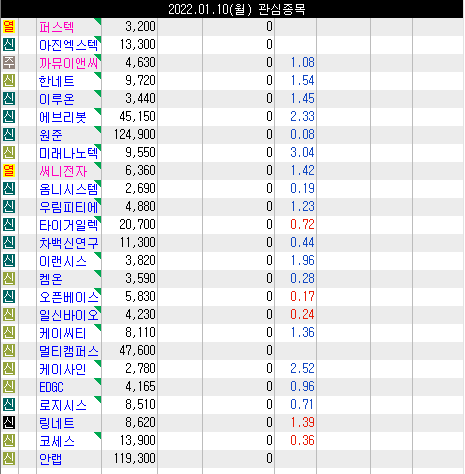The image size is (465, 474).
Task: Click the red 0.72 value for 타이거일렉
Action: coord(302,225)
